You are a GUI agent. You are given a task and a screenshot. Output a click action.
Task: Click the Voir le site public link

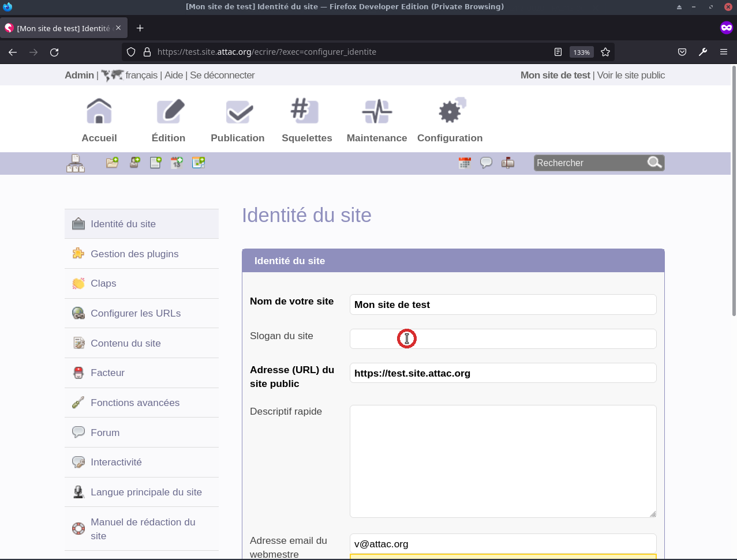[x=631, y=75]
